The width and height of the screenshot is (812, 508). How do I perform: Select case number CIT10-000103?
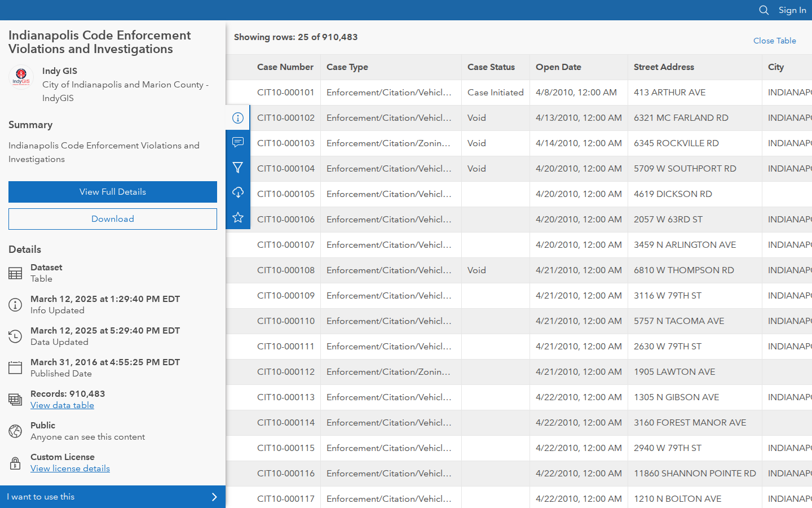click(x=286, y=143)
